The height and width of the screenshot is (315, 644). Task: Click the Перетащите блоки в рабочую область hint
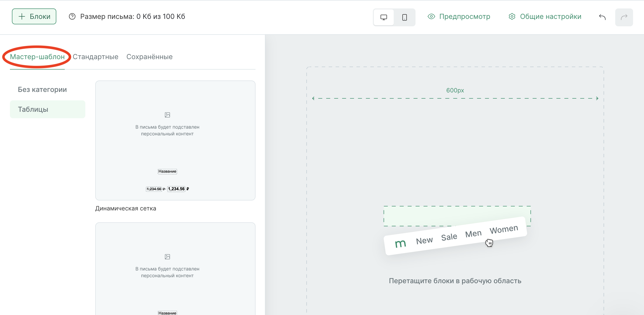(x=455, y=281)
